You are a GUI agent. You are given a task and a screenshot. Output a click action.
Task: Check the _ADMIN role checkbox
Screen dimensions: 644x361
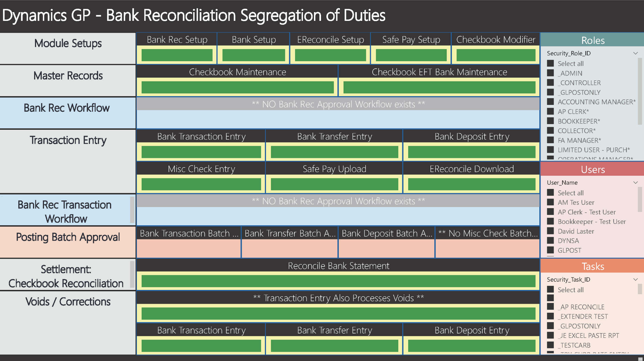pos(550,73)
